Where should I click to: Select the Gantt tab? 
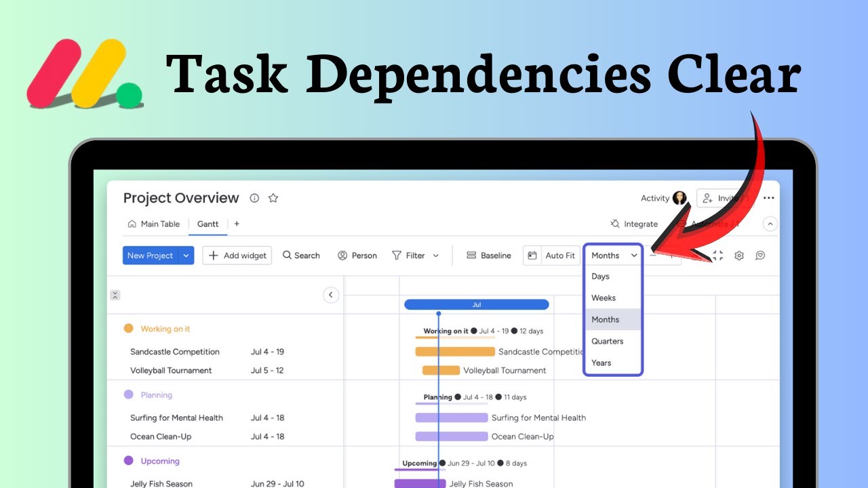pyautogui.click(x=208, y=224)
